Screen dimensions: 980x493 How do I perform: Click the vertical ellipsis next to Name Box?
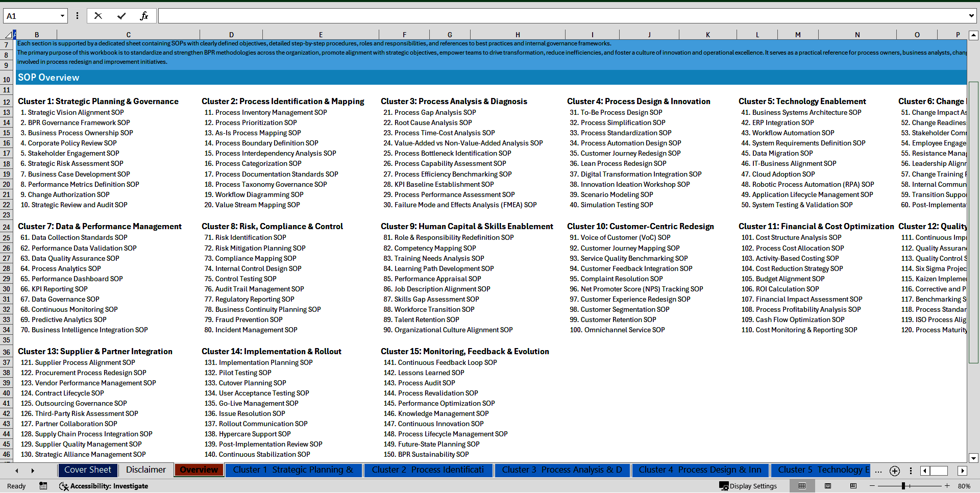(77, 15)
